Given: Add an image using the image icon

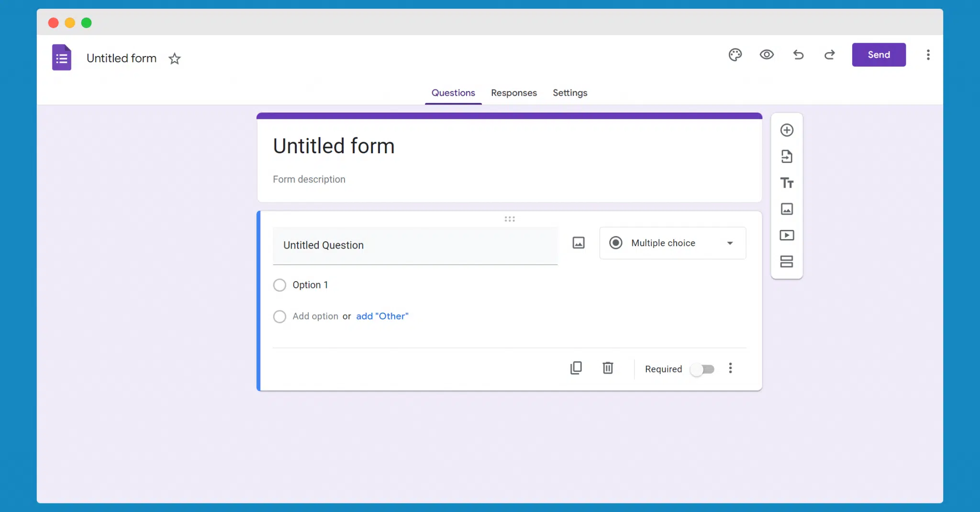Looking at the screenshot, I should point(787,209).
